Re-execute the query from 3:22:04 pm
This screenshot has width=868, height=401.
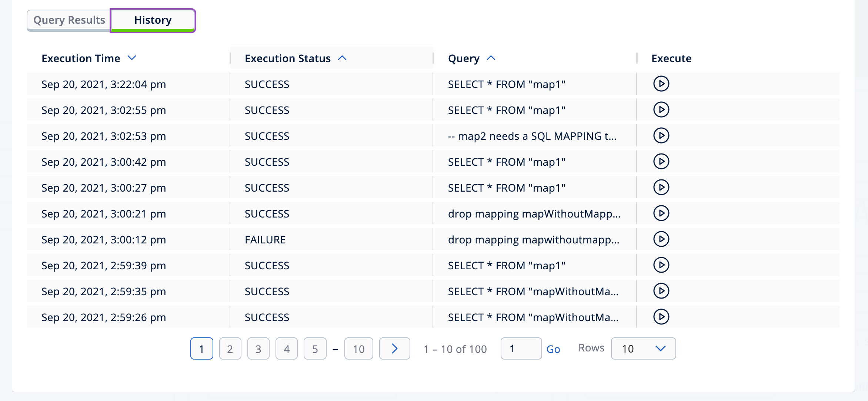pyautogui.click(x=661, y=84)
